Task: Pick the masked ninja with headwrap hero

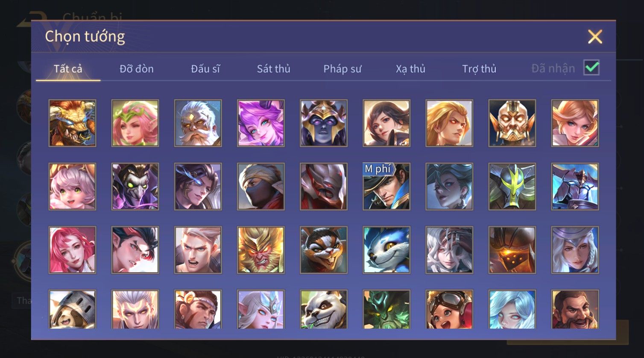Action: tap(261, 186)
